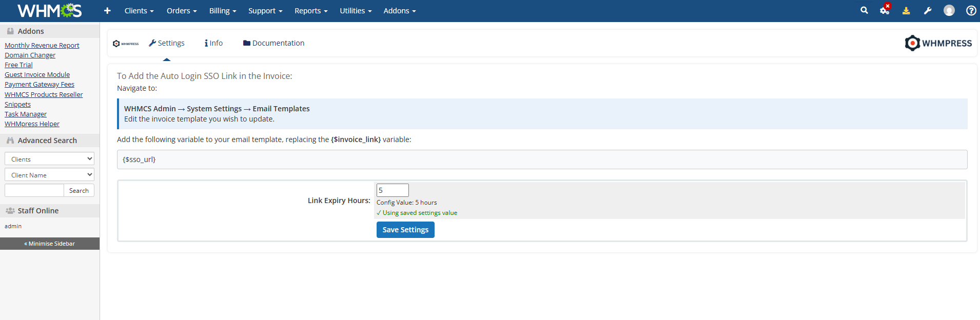Open the Task Manager addon link

click(26, 114)
